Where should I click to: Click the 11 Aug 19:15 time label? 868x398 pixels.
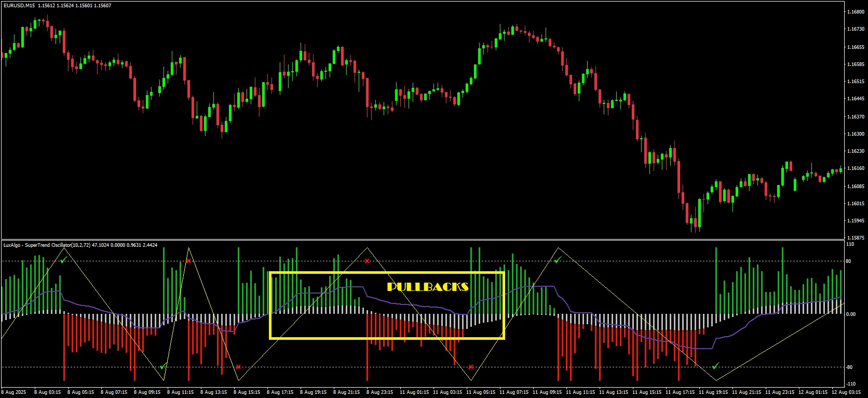coord(714,392)
